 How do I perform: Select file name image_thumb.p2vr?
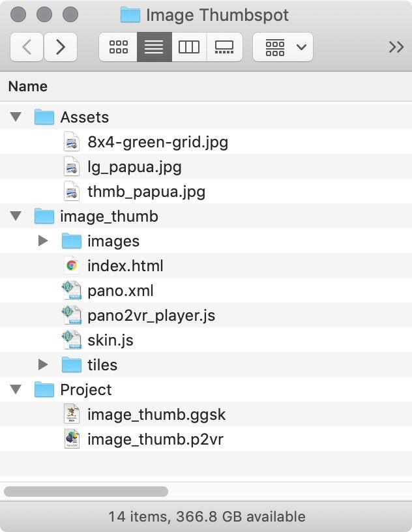tap(155, 439)
